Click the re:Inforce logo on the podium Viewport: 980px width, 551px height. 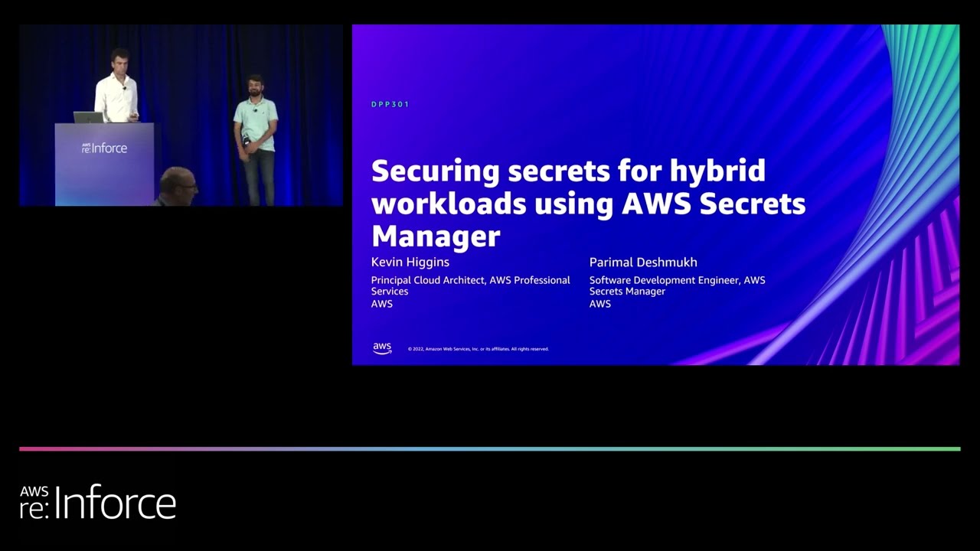click(x=104, y=148)
